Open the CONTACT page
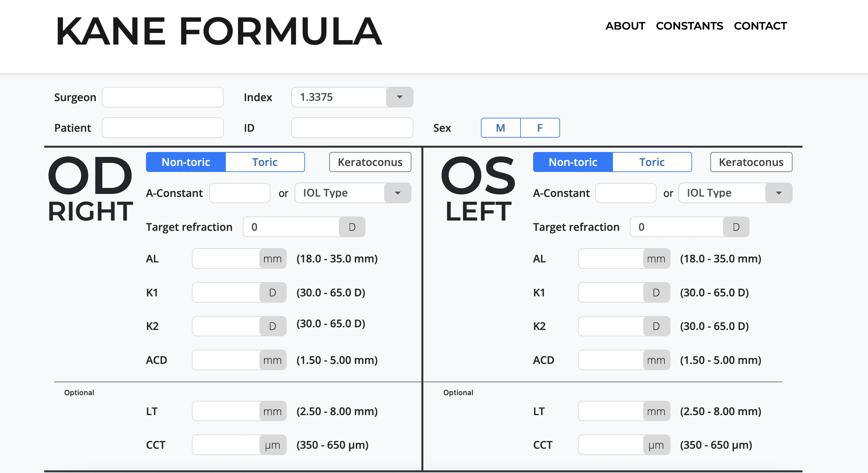The height and width of the screenshot is (473, 868). (x=761, y=26)
